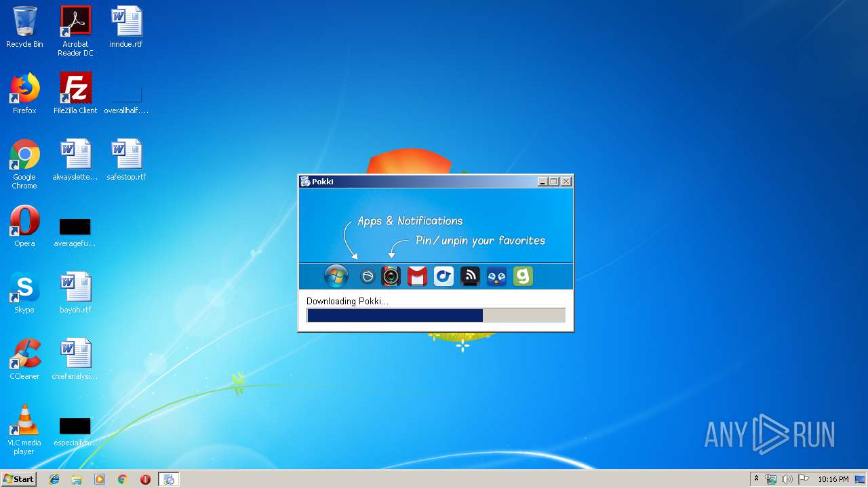Open the Skype desktop shortcut

click(x=24, y=293)
